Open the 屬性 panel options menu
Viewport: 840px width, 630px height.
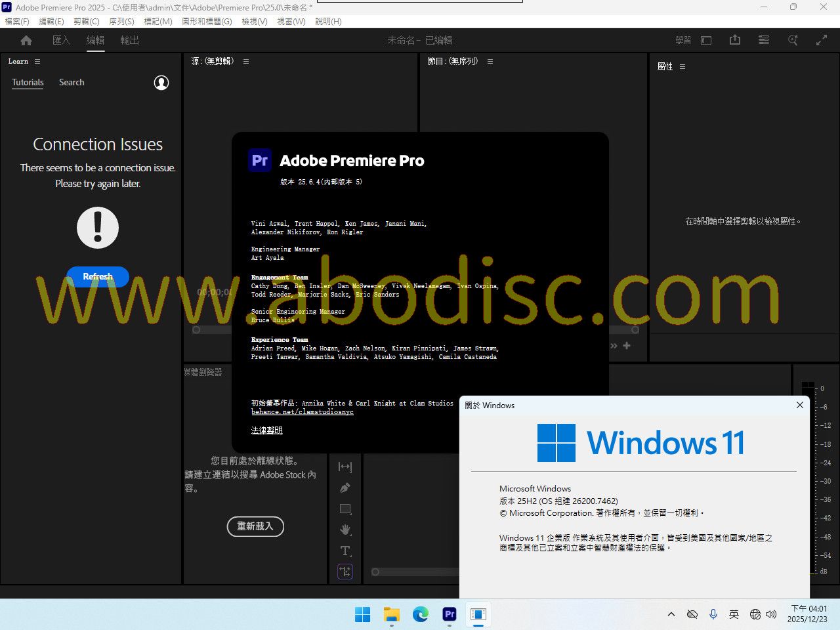[x=682, y=67]
